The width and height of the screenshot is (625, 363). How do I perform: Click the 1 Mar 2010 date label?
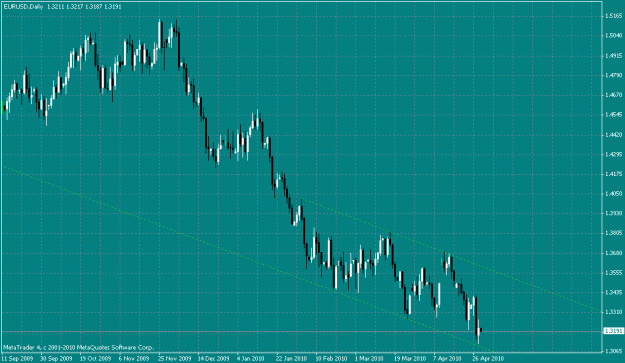point(369,359)
